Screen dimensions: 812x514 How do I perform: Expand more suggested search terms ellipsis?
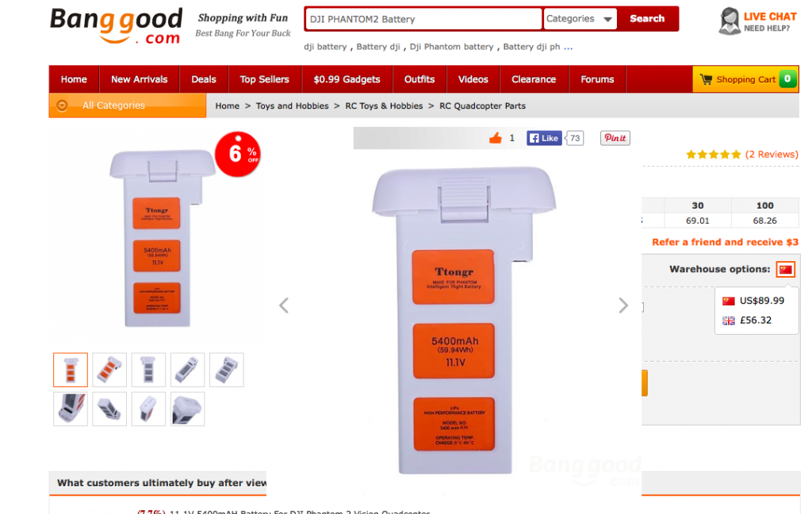click(x=568, y=47)
